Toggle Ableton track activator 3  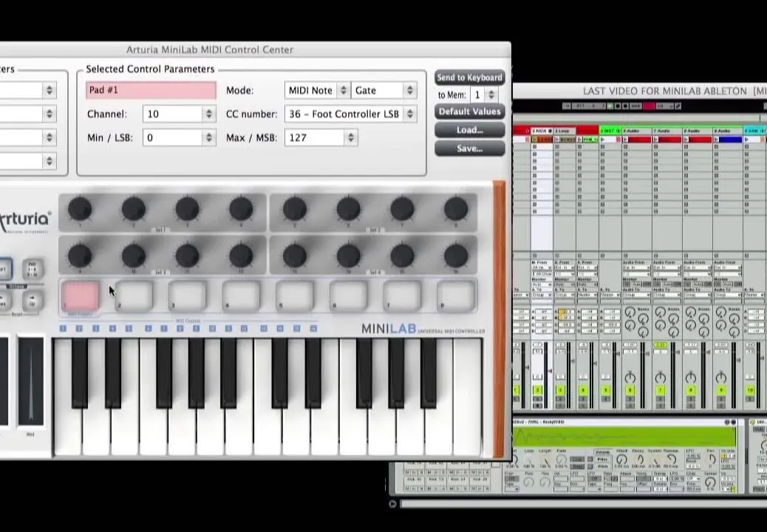[x=561, y=390]
